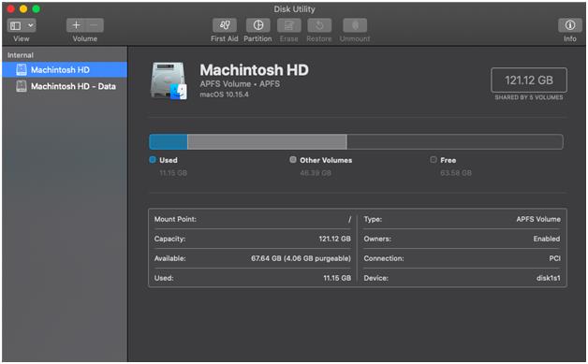The image size is (588, 364).
Task: Click the Machintosh HD title heading
Action: coord(255,70)
